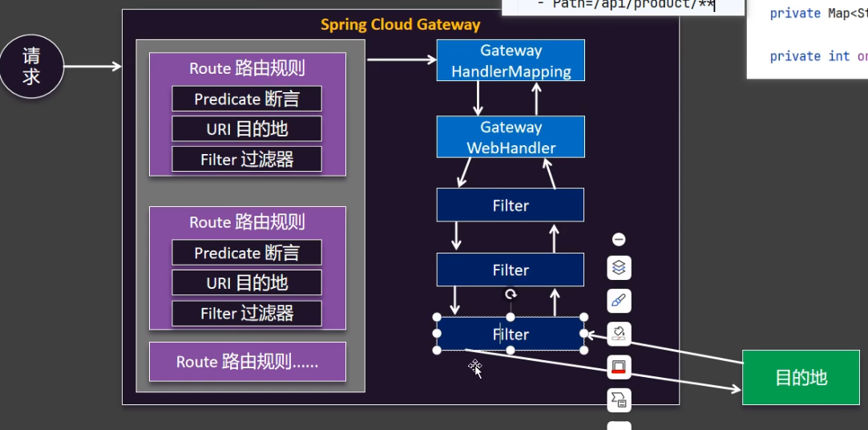Click bottom-center handle of selected Filter box
Screen dimensions: 868x430
[x=511, y=351]
